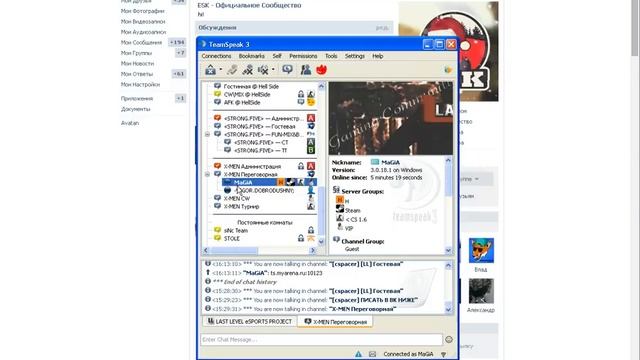Switch to X-MEN Переговорная chat tab
Image resolution: width=640 pixels, height=360 pixels.
(x=336, y=322)
